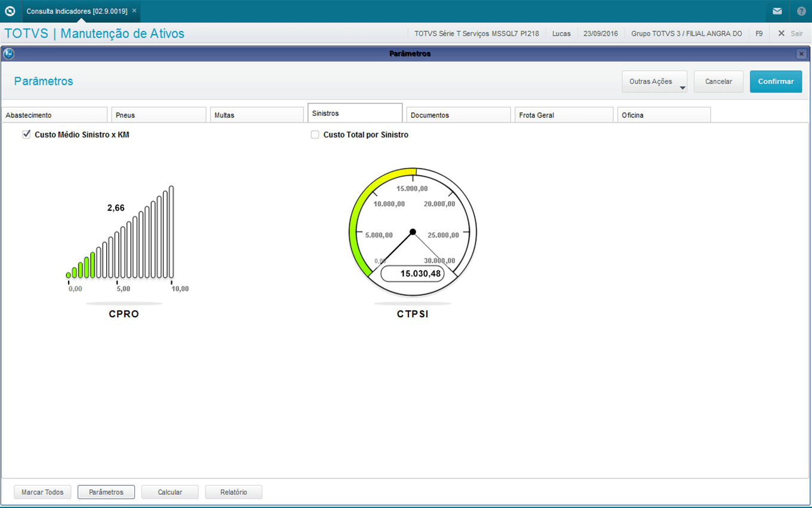The image size is (812, 508).
Task: Enable Custo Total por Sinistro checkbox
Action: pyautogui.click(x=315, y=135)
